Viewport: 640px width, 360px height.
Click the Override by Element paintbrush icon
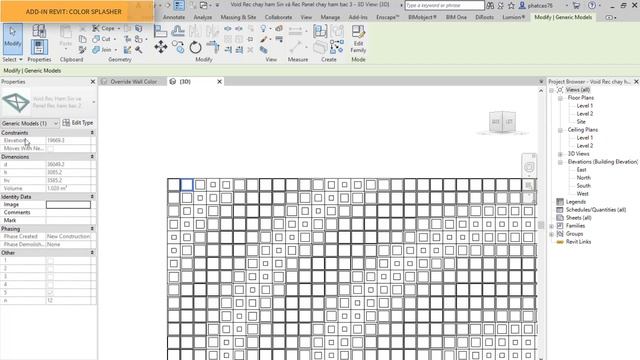click(264, 39)
